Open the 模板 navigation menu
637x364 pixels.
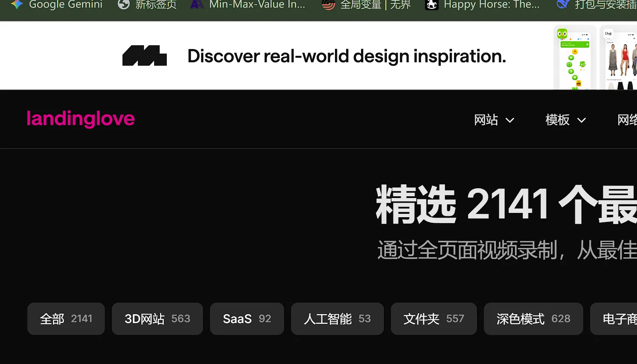click(x=566, y=120)
